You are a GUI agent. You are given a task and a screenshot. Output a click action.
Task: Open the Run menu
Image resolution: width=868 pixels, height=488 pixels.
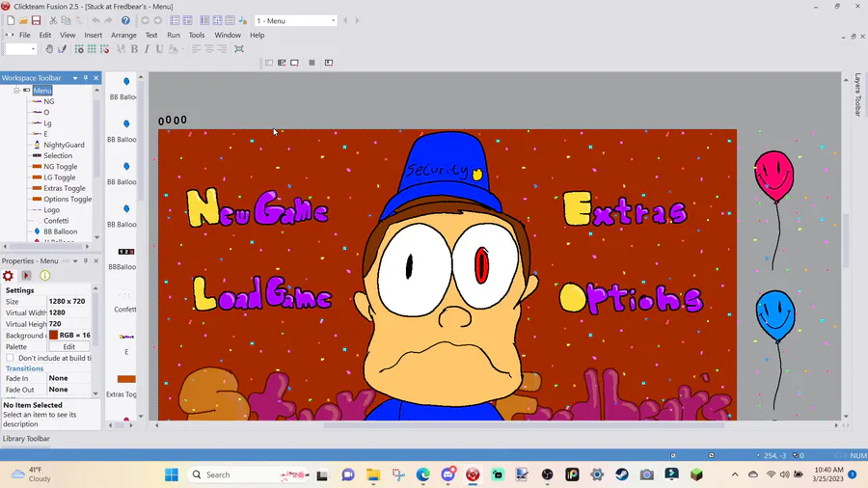174,35
